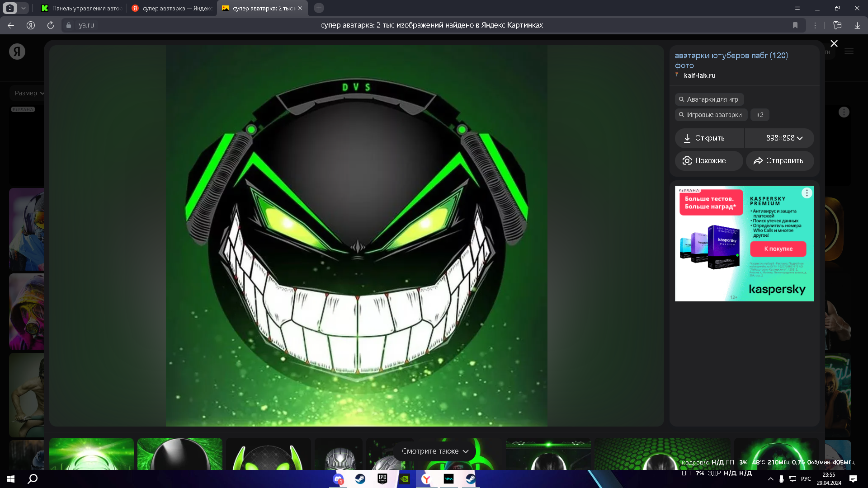Open Steam from the Windows taskbar
The height and width of the screenshot is (488, 868).
point(360,479)
